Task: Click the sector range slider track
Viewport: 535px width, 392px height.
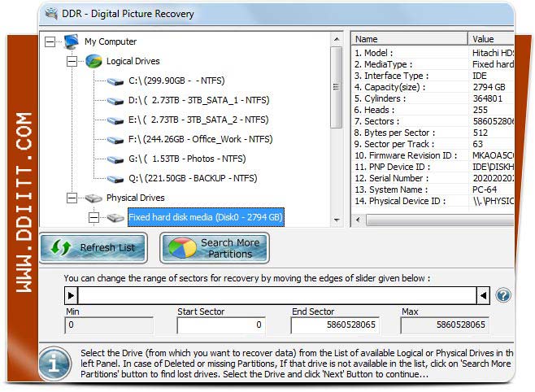Action: tap(277, 295)
